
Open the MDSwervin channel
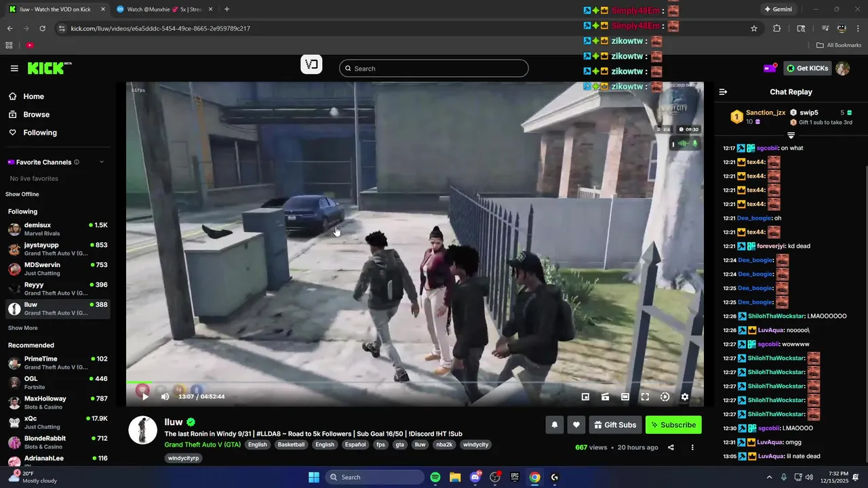[x=58, y=269]
